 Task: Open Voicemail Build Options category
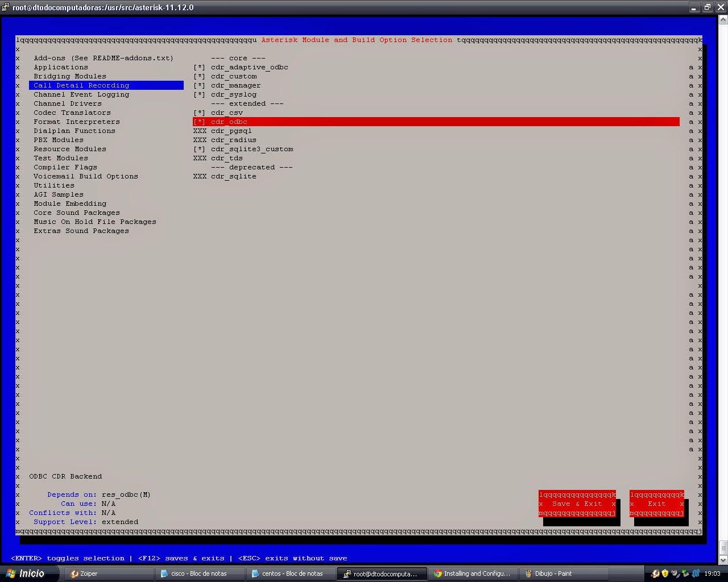86,176
